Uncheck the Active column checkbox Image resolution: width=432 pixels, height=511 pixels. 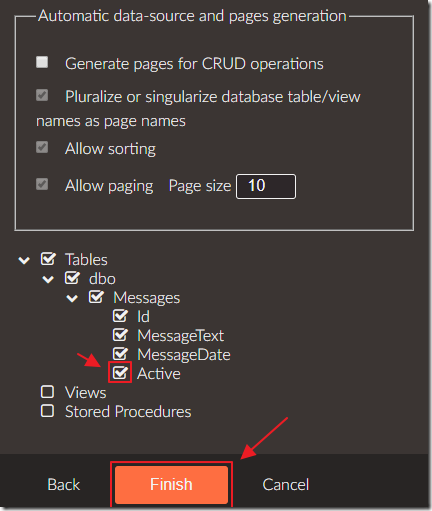[x=120, y=373]
